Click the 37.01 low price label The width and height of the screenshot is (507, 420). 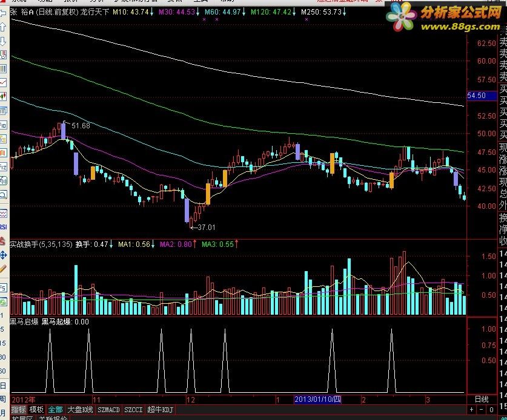pos(207,228)
